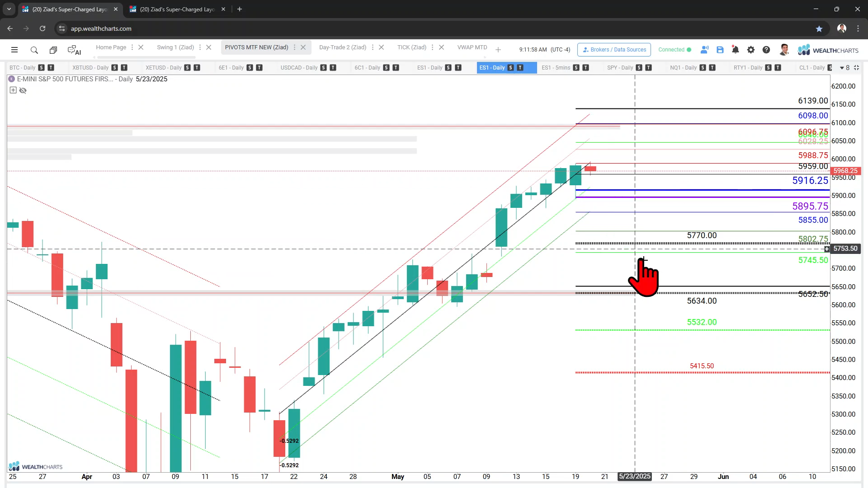Open the settings gear in WealthCharts
This screenshot has height=488, width=868.
click(751, 50)
